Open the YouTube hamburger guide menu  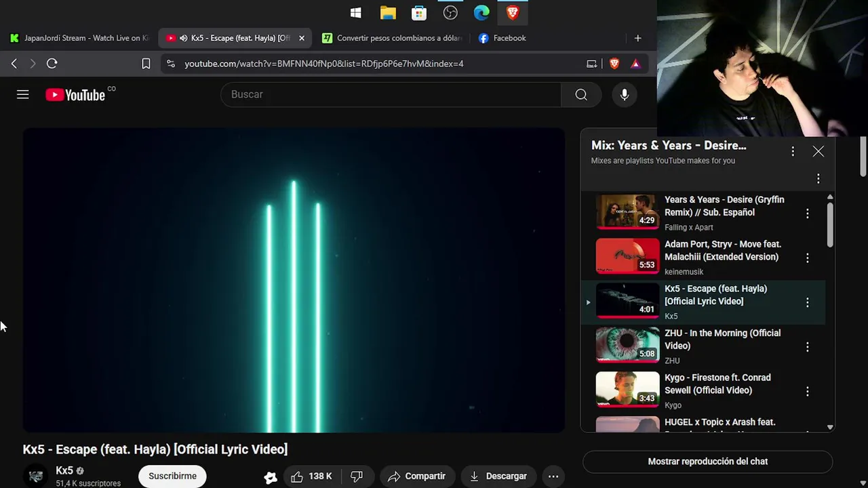click(22, 95)
